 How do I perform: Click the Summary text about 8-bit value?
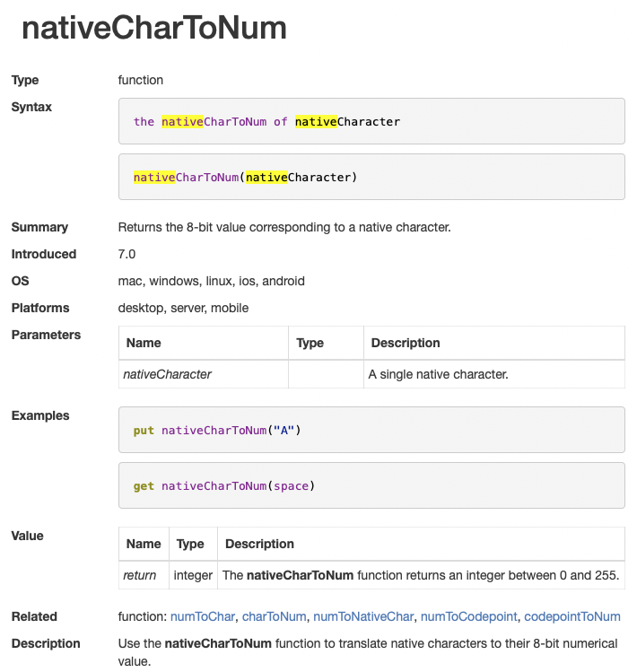(284, 227)
